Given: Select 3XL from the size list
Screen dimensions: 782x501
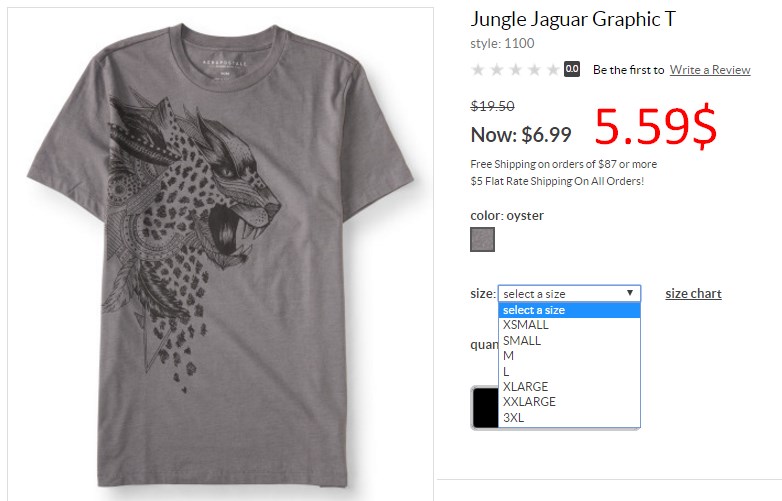Looking at the screenshot, I should (x=569, y=418).
